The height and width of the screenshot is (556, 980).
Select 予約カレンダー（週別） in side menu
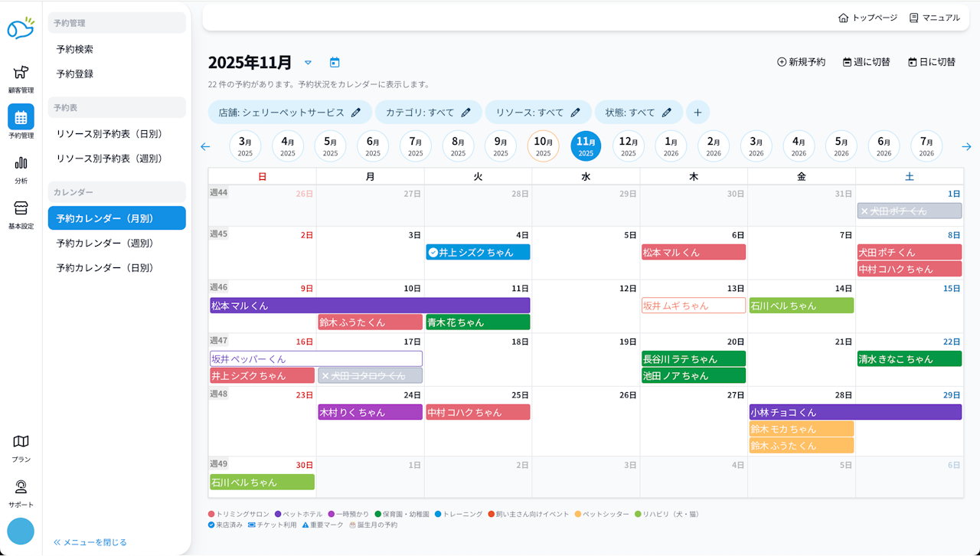(x=105, y=243)
